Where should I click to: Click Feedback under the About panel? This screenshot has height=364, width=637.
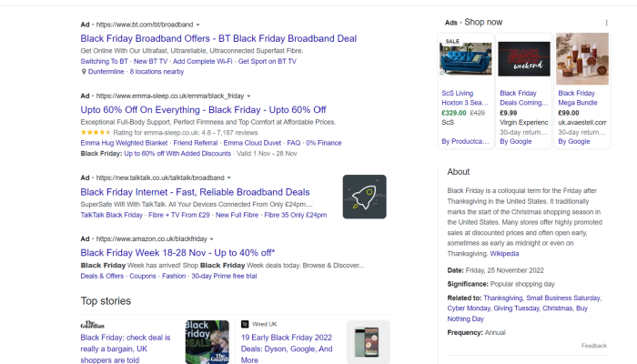(593, 346)
